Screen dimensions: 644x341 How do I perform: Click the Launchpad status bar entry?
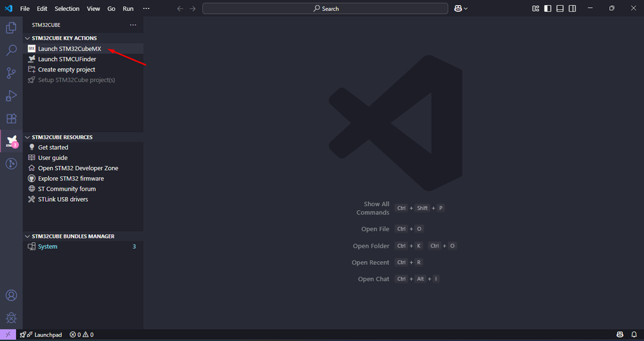click(41, 335)
